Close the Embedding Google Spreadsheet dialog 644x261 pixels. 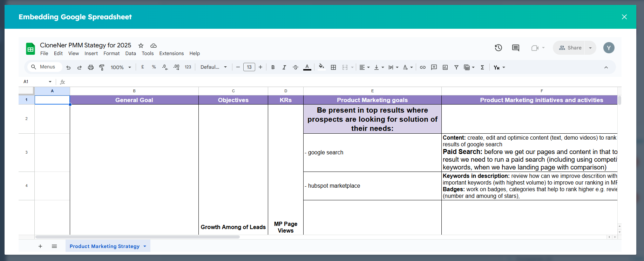click(624, 17)
